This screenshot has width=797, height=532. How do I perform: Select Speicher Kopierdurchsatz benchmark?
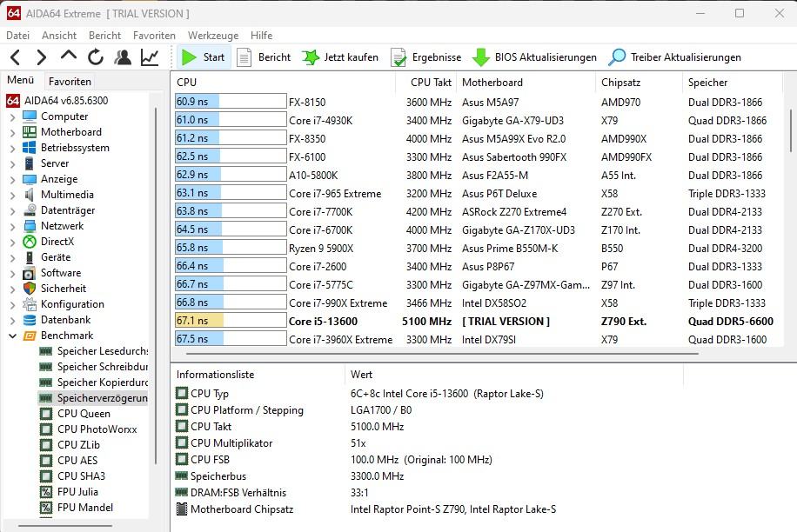point(94,382)
